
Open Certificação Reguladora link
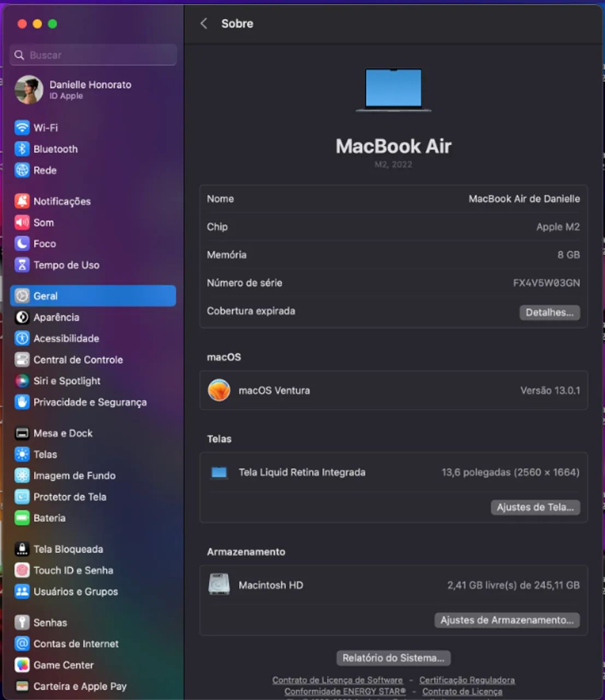pyautogui.click(x=467, y=680)
